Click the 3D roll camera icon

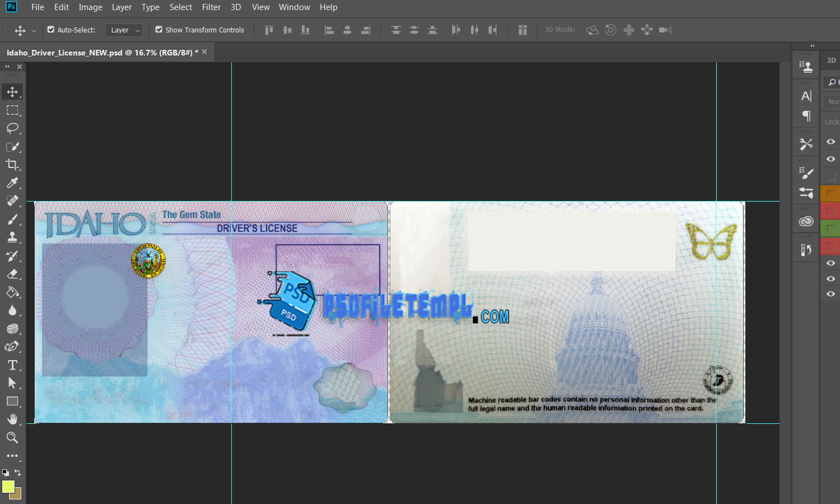pyautogui.click(x=610, y=30)
